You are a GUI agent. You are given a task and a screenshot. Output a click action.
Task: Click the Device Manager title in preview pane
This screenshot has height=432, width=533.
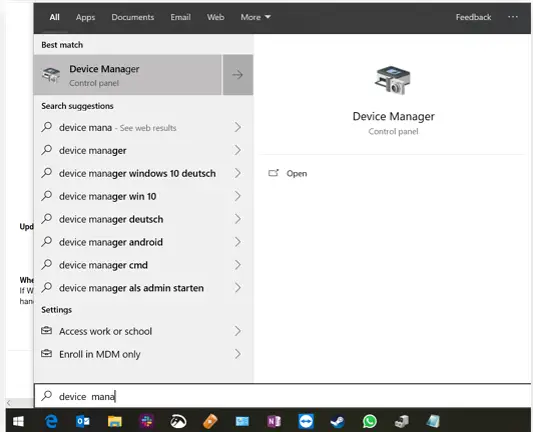point(393,116)
